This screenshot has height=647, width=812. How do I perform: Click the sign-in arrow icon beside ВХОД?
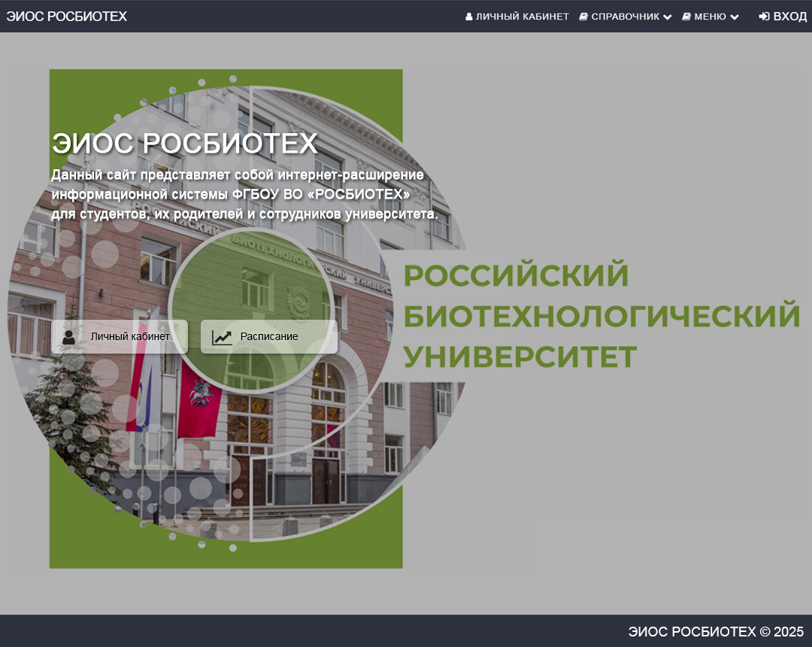tap(764, 17)
